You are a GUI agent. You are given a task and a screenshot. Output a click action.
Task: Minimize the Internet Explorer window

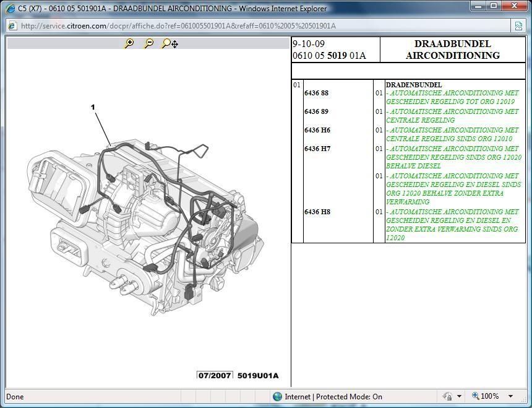tap(478, 6)
